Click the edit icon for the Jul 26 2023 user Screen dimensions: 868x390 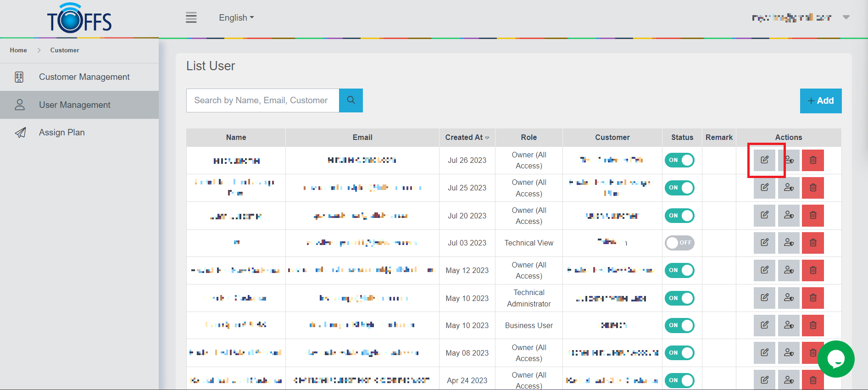pyautogui.click(x=764, y=160)
